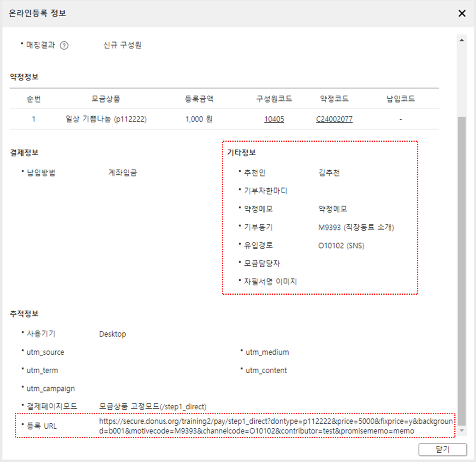
Task: Select the 등록금액 column header
Action: [x=199, y=99]
